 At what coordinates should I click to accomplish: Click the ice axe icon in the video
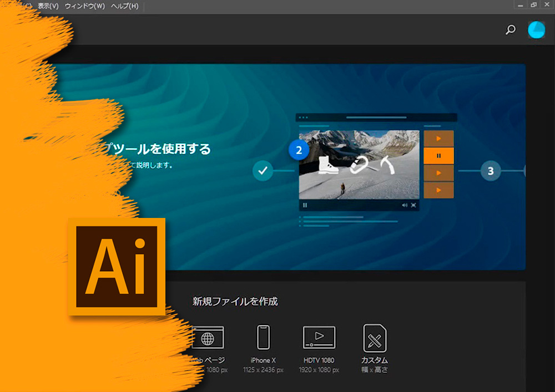tap(389, 164)
